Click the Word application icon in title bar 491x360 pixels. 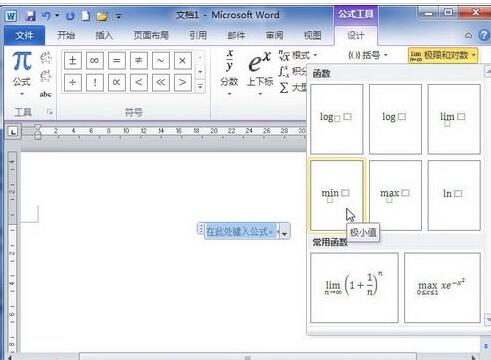[x=11, y=16]
